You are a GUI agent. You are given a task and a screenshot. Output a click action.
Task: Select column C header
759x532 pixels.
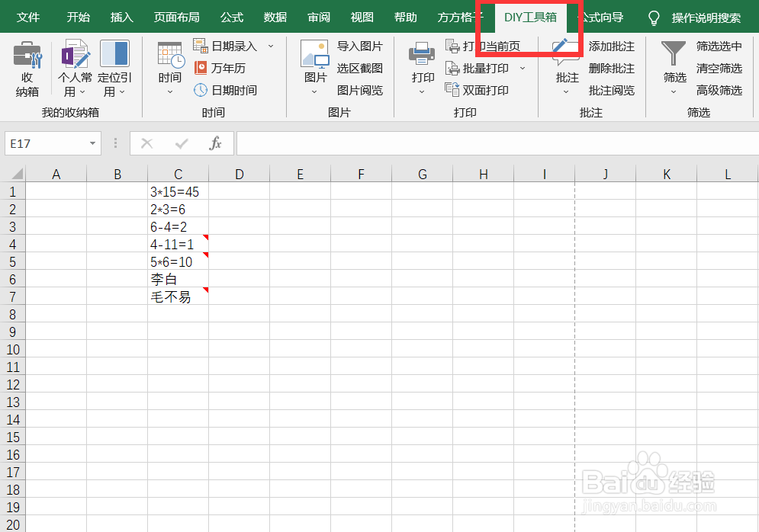point(178,174)
